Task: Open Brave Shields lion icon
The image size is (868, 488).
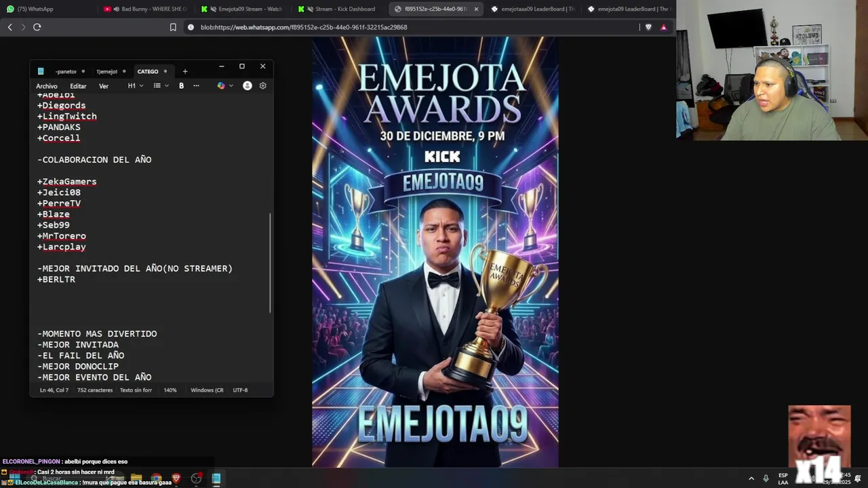Action: [x=648, y=27]
